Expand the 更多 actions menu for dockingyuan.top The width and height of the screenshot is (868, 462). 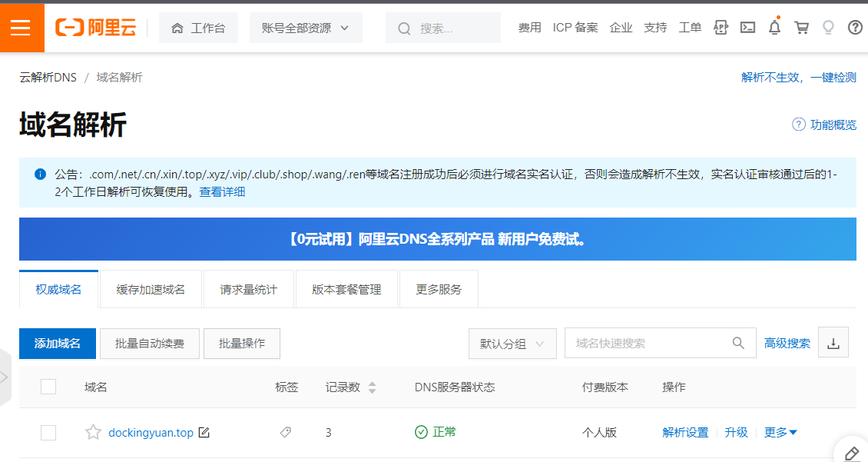780,432
